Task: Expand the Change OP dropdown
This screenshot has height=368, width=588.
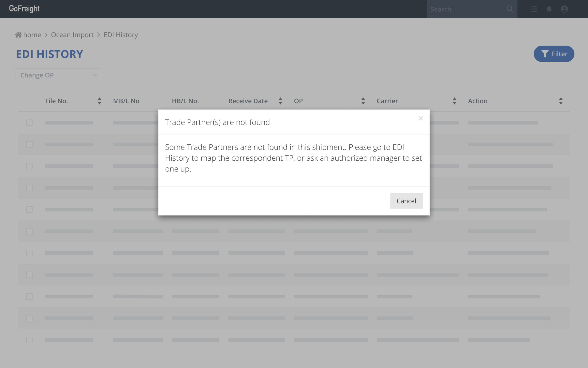Action: [x=95, y=75]
